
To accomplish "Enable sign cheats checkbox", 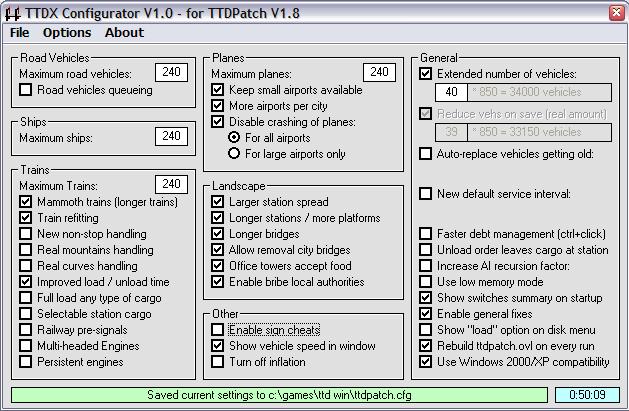I will (217, 330).
